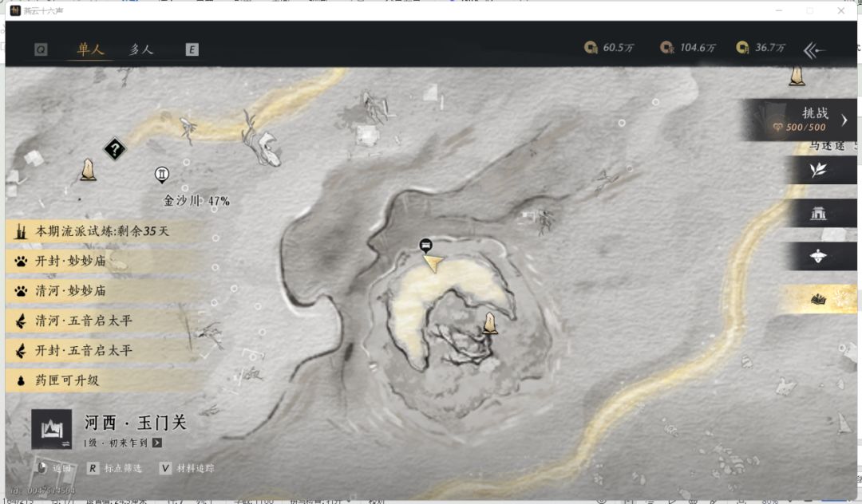
Task: Select 清河·妙妙庙 list entry
Action: click(x=105, y=291)
